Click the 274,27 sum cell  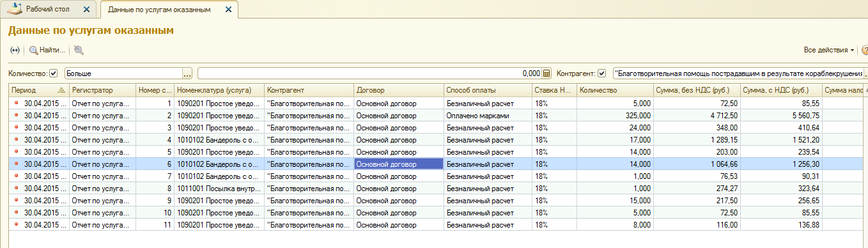pos(697,188)
